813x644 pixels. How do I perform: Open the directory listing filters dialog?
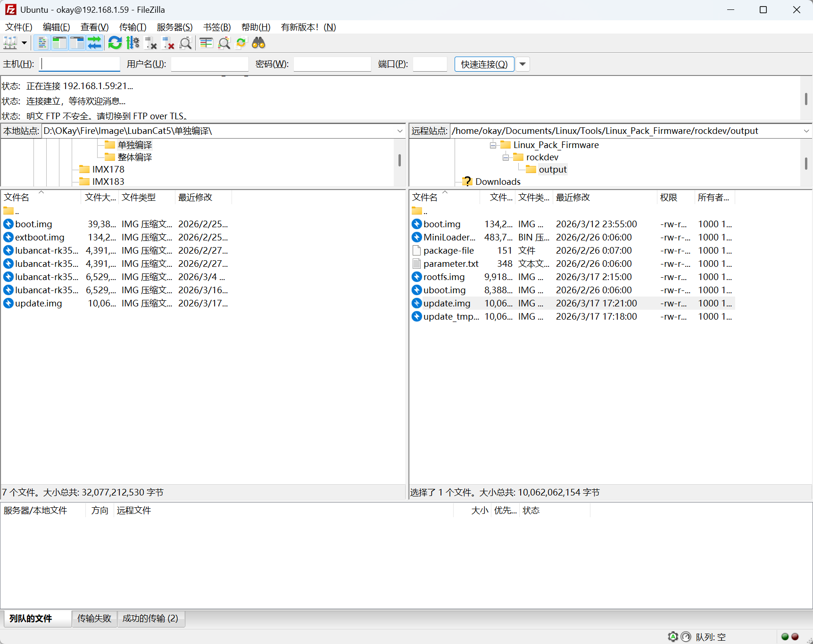coord(206,43)
